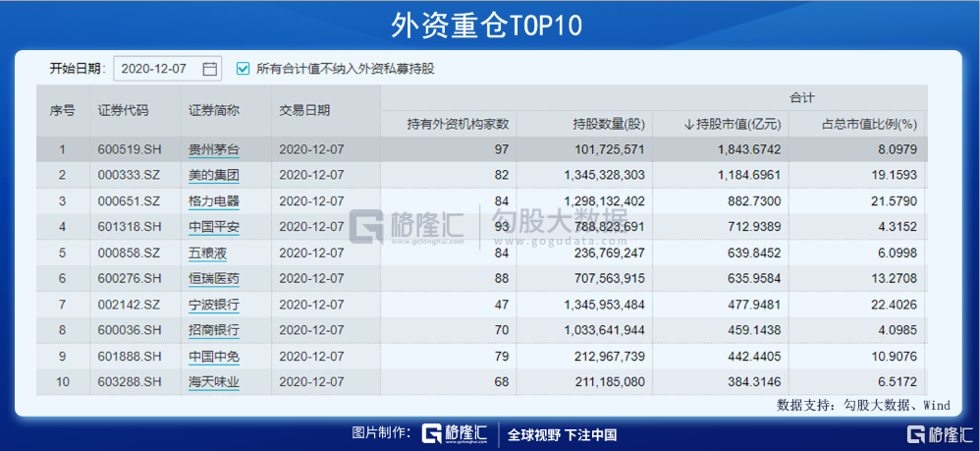Open the 格力电器 stock link
The width and height of the screenshot is (980, 451).
click(x=214, y=201)
